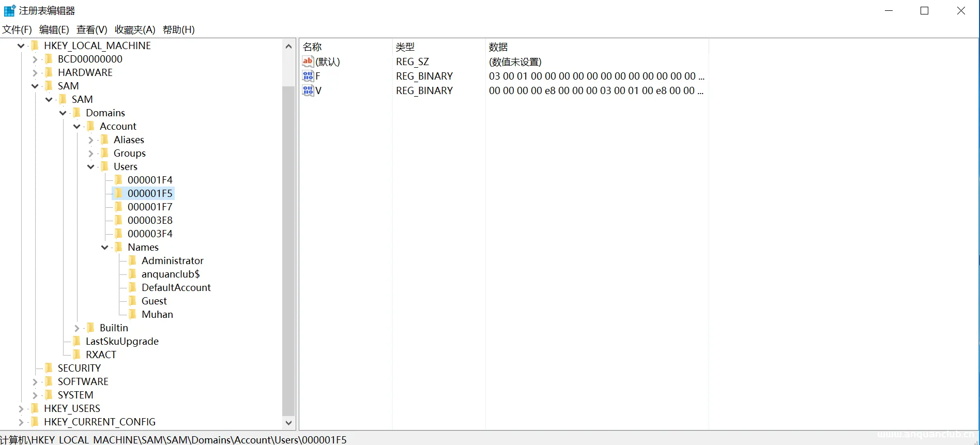Expand the HKEY_USERS hive
Screen dimensions: 980x445
click(21, 408)
